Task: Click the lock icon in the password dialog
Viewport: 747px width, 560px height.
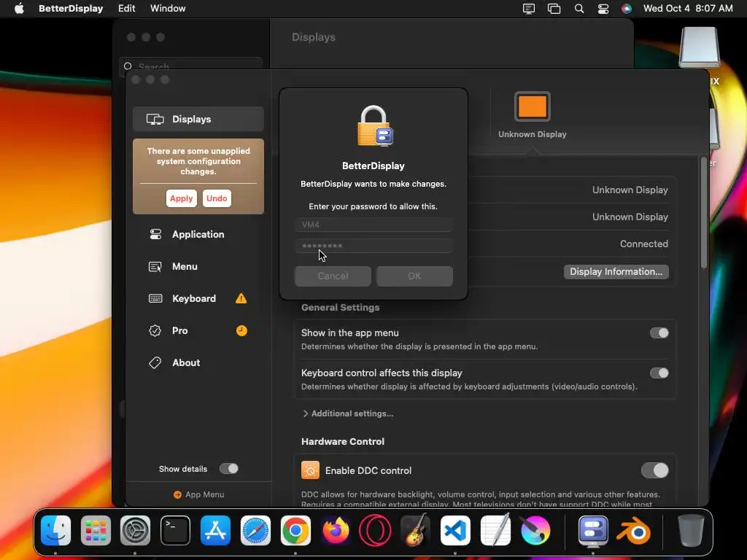Action: coord(374,126)
